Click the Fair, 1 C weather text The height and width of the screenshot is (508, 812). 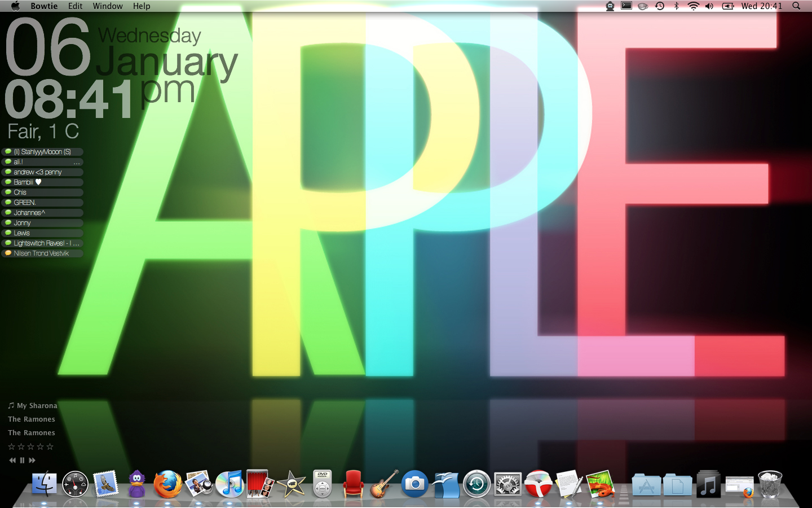[x=43, y=132]
